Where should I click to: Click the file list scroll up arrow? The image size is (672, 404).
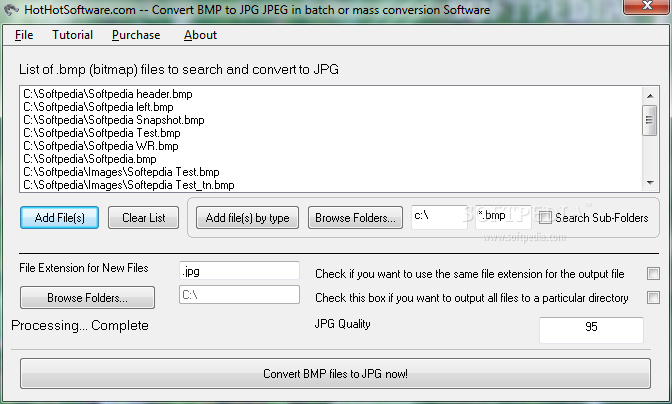pyautogui.click(x=650, y=96)
